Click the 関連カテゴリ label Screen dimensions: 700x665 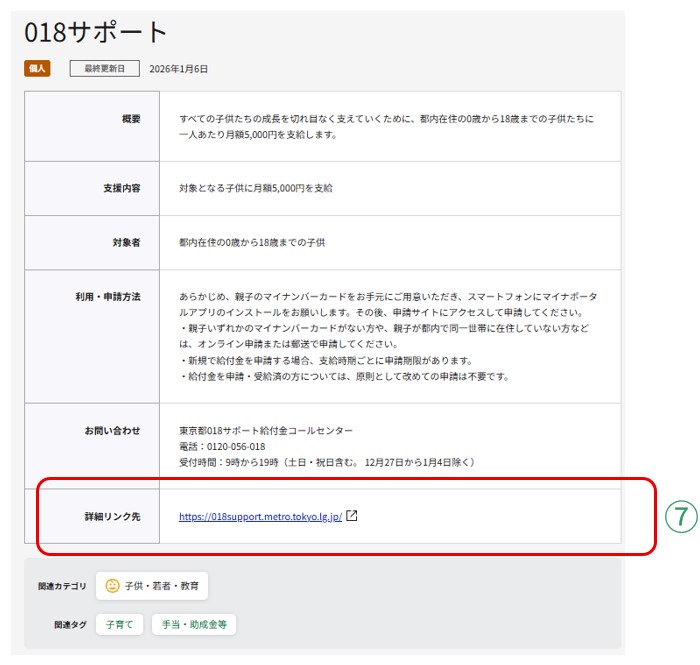pos(62,586)
